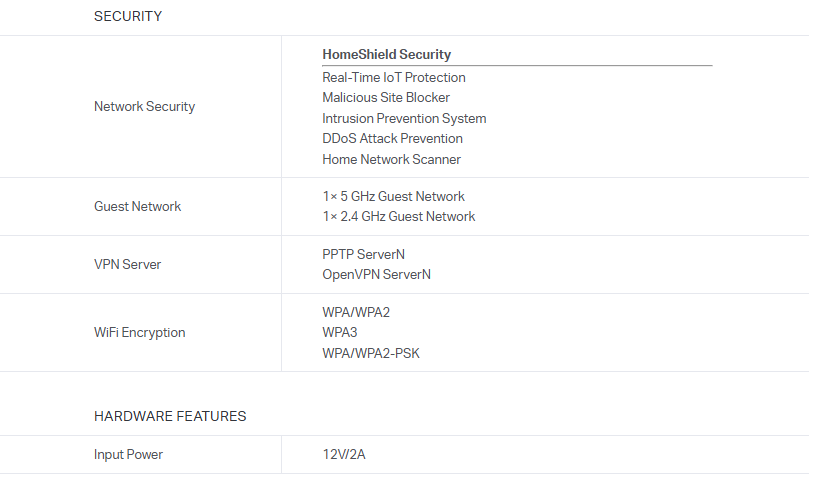Click the Home Network Scanner item

391,159
